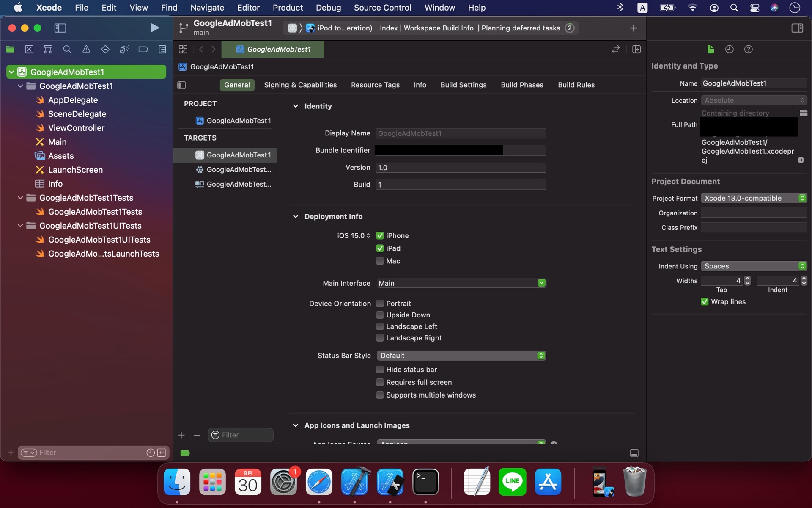Click the Version text field
The image size is (812, 508).
pos(461,168)
